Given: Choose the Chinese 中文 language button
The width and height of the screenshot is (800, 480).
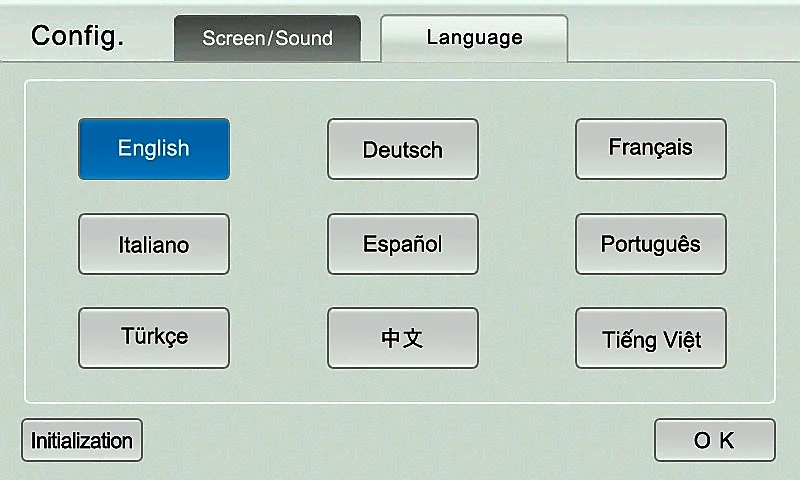Looking at the screenshot, I should (x=403, y=338).
